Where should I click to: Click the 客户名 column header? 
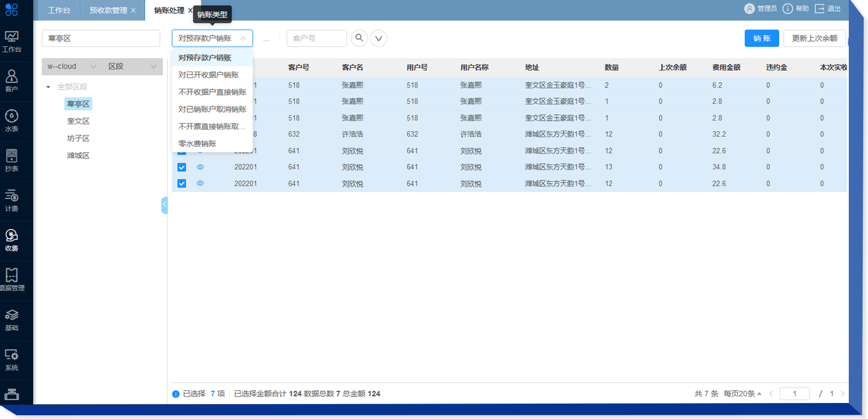(x=353, y=67)
